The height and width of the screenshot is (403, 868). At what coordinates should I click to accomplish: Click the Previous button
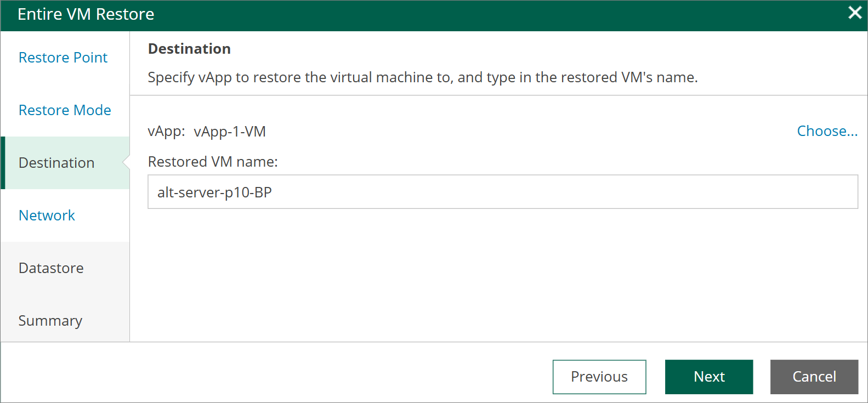[x=599, y=377]
